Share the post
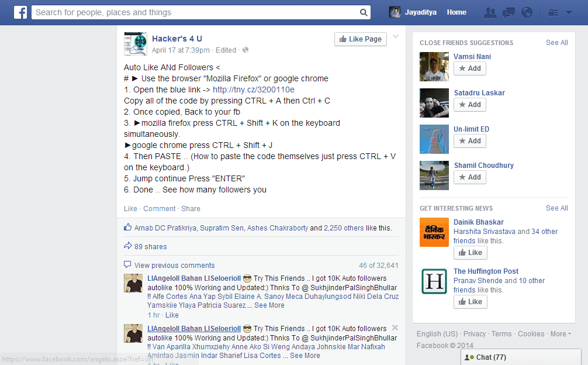The image size is (588, 365). tap(191, 209)
